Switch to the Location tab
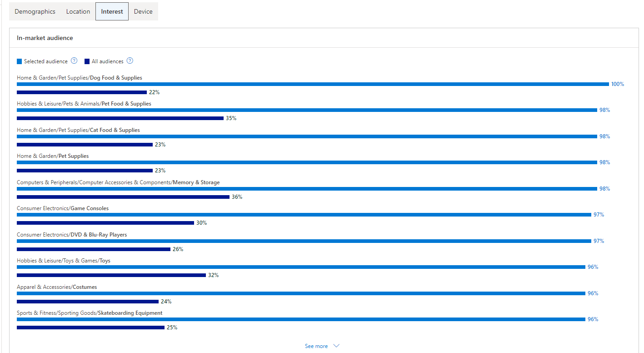This screenshot has width=644, height=353. coord(78,11)
